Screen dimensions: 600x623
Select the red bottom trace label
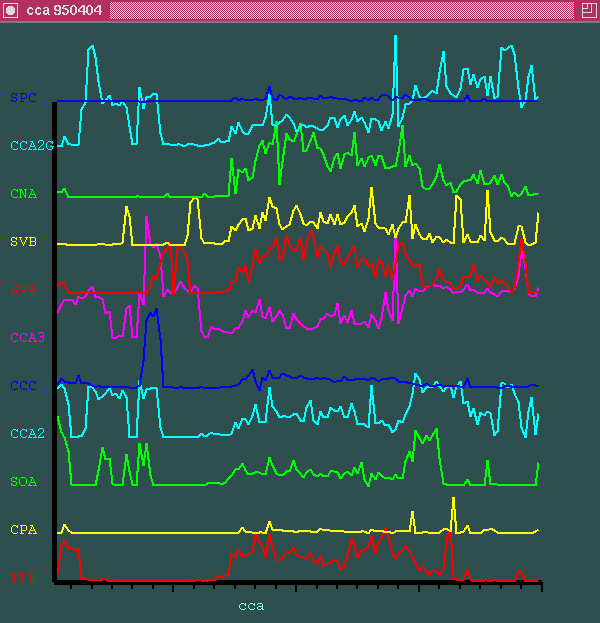(x=23, y=577)
